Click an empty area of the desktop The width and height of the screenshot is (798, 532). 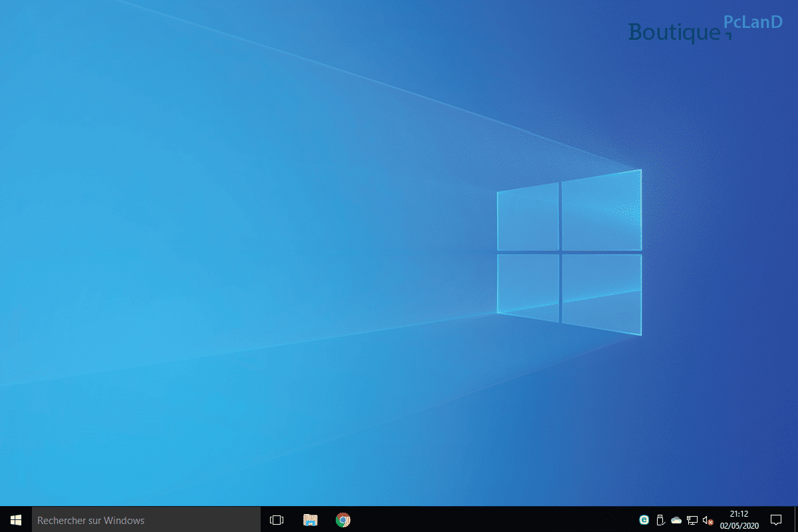tap(199, 266)
